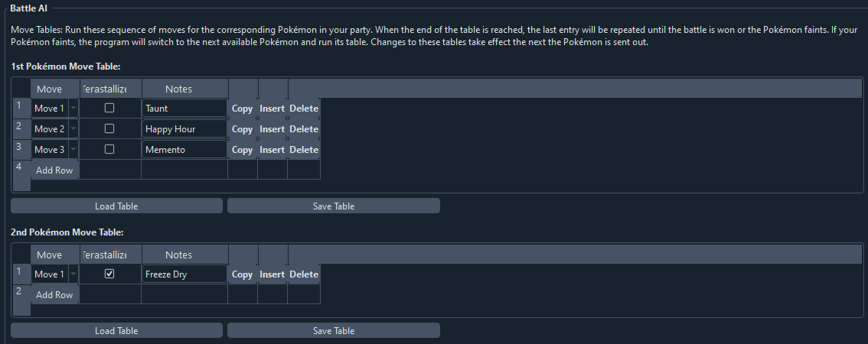
Task: Check Terastallize on the Happy Hour row
Action: 109,129
